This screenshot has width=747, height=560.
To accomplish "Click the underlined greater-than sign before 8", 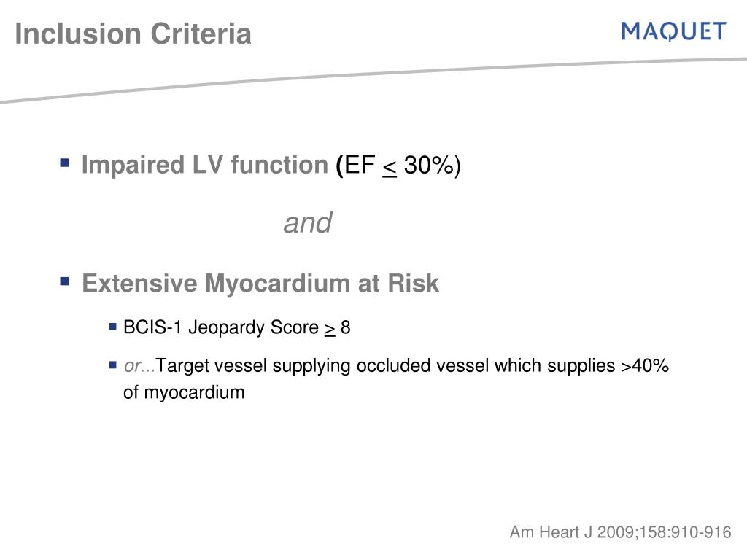I will point(330,330).
